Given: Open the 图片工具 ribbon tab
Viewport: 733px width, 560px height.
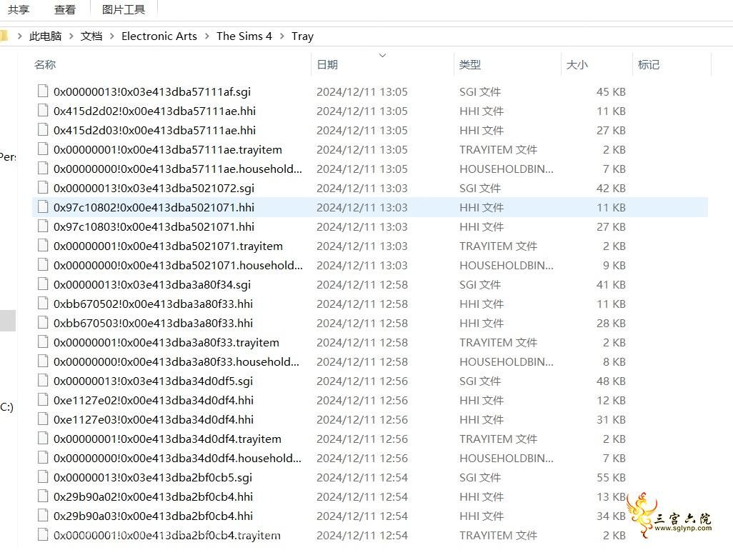Looking at the screenshot, I should tap(124, 9).
